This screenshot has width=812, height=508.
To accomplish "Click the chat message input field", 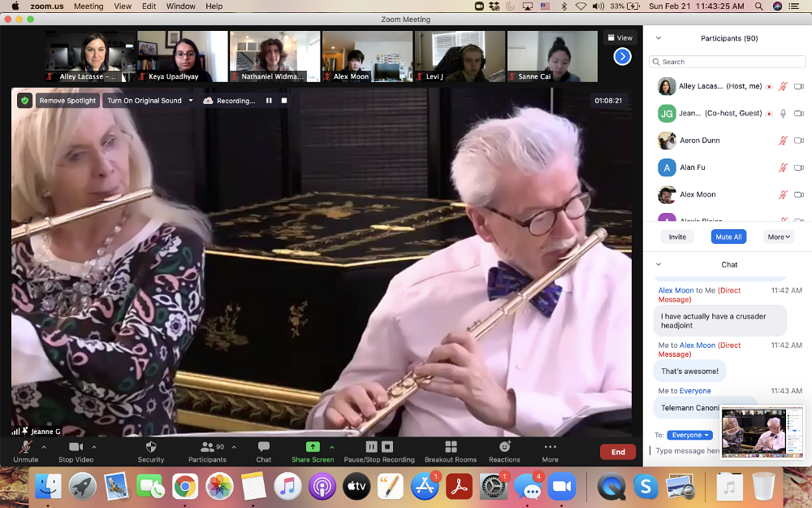I will 686,451.
